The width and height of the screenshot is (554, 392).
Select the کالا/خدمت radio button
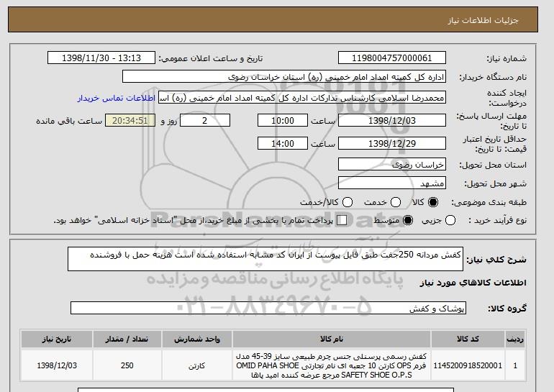point(348,202)
